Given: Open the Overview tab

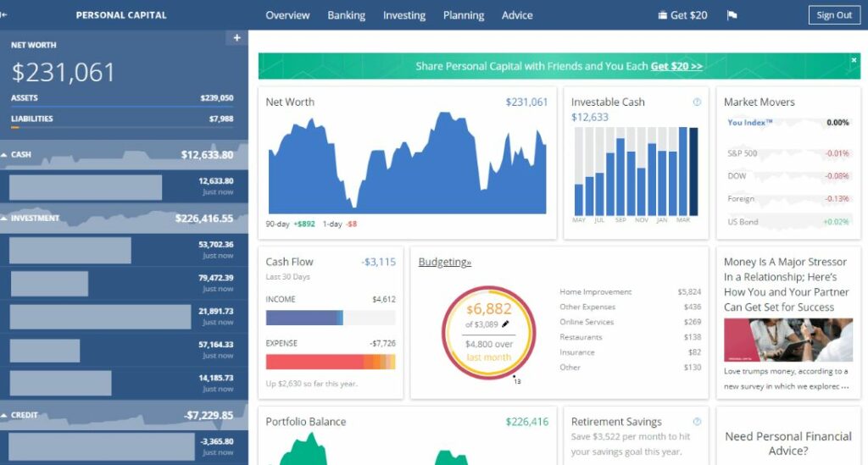Looking at the screenshot, I should point(287,15).
